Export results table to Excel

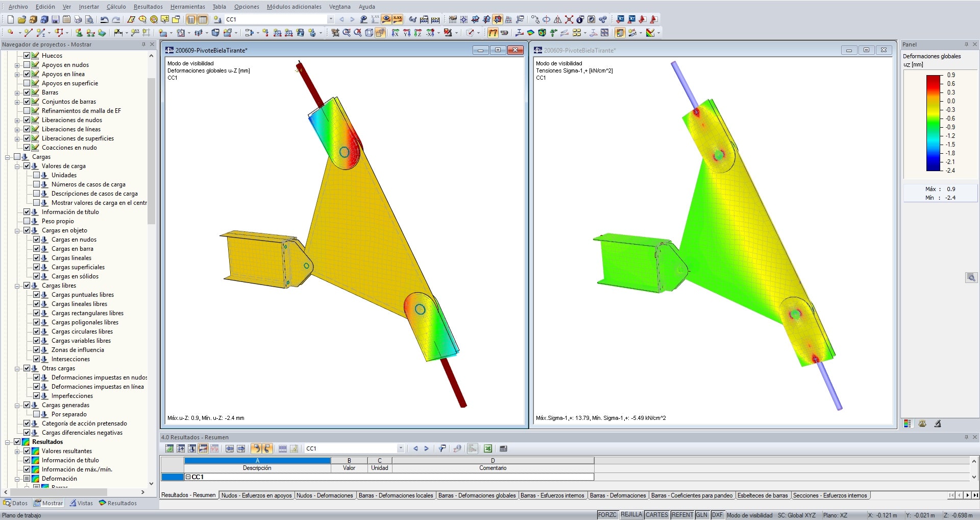(488, 448)
